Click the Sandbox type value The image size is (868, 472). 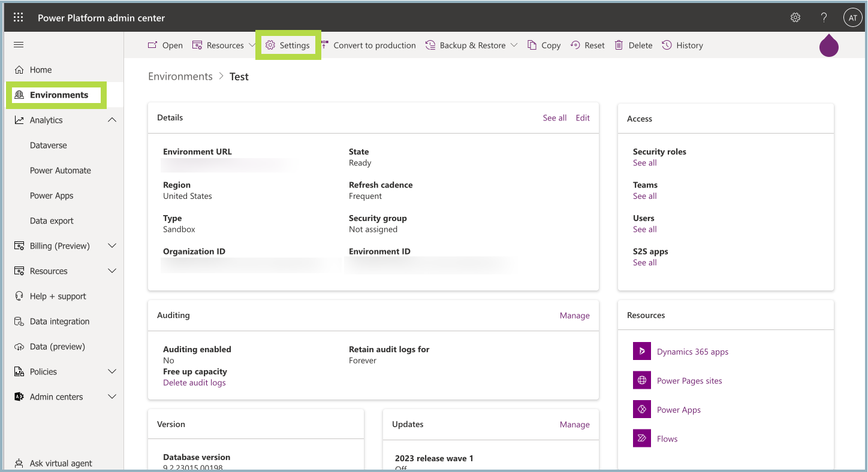click(x=179, y=229)
